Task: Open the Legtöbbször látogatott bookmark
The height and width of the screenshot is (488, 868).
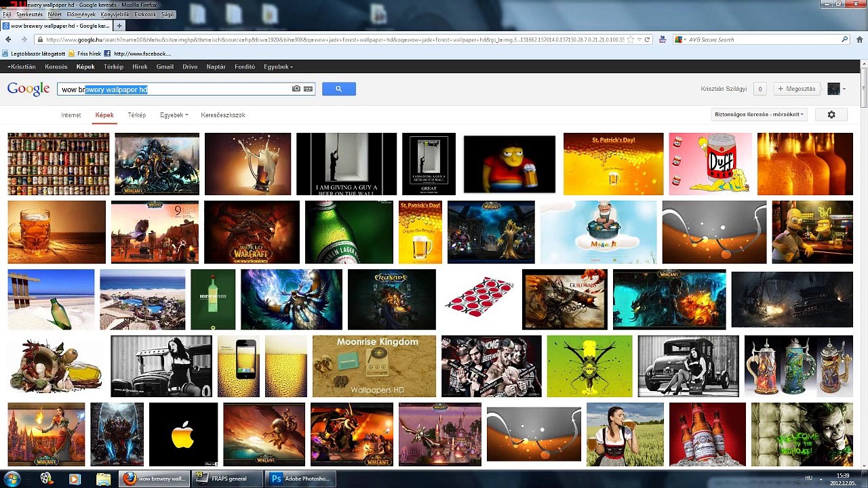Action: [33, 54]
